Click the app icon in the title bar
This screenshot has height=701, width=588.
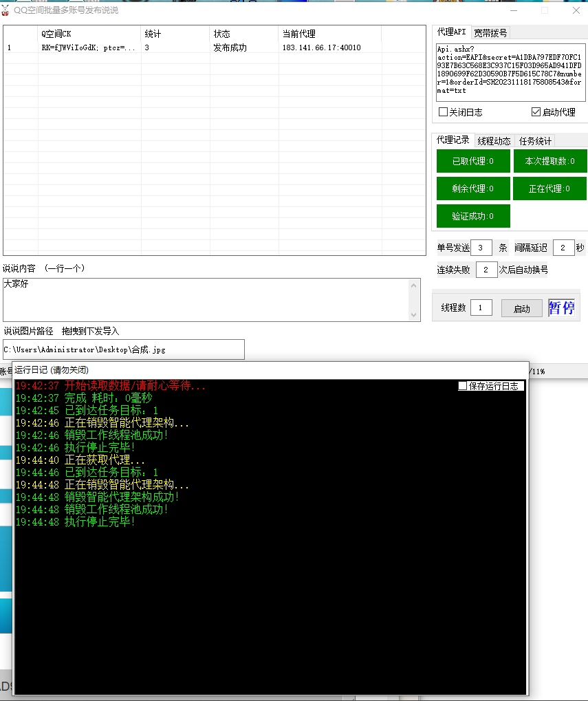click(x=6, y=10)
